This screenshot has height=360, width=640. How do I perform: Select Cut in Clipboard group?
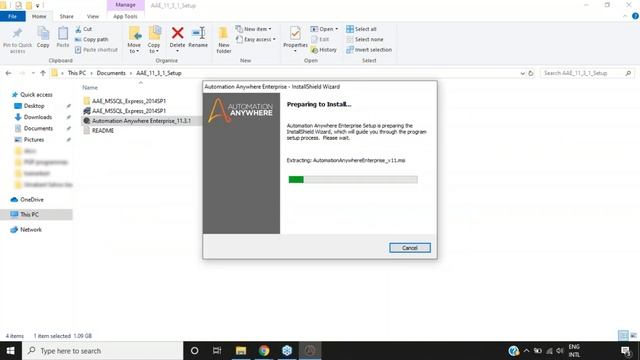[84, 29]
